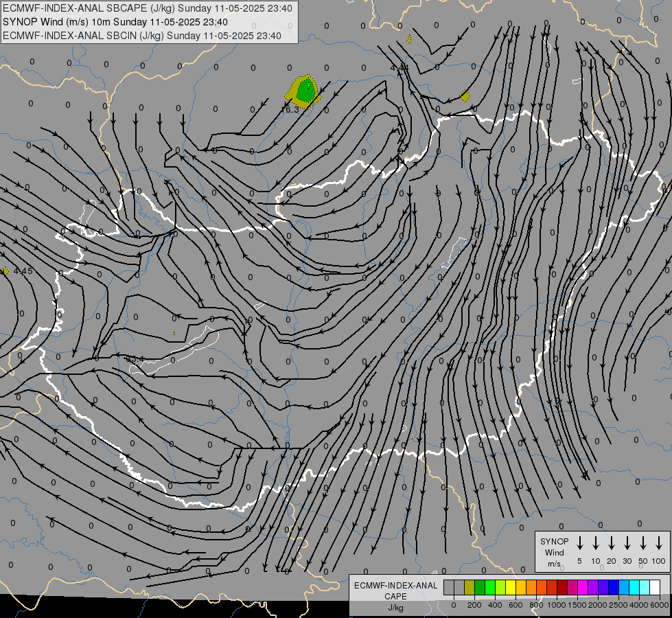The height and width of the screenshot is (618, 672).
Task: Click the SYNOP Wind 10m title line
Action: click(x=115, y=22)
